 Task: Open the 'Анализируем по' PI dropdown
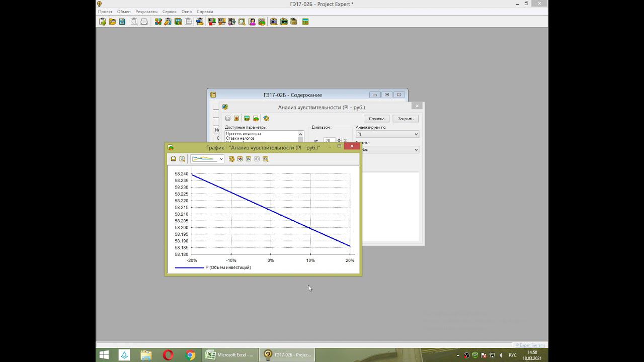pos(387,134)
